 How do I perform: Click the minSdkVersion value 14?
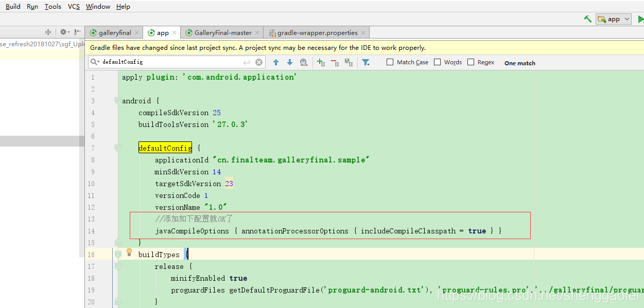[x=217, y=172]
